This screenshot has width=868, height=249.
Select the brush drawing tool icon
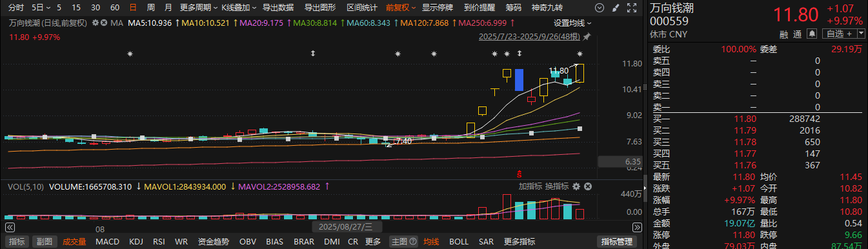[x=615, y=8]
